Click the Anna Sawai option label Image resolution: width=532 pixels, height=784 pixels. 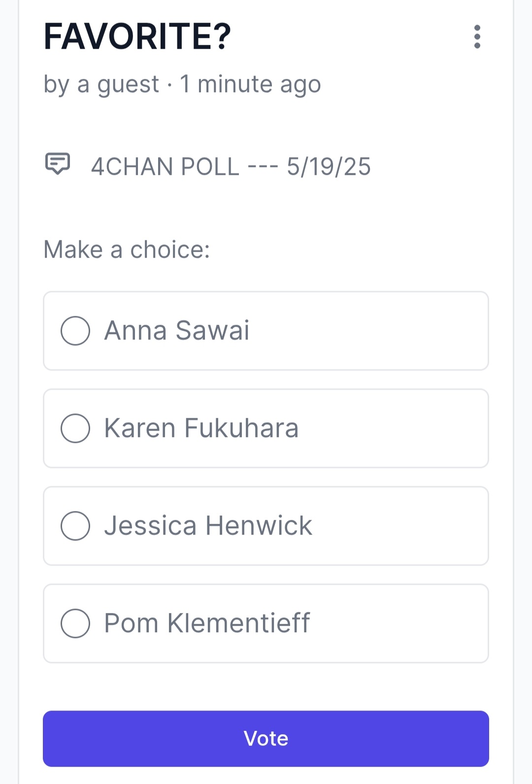tap(177, 330)
